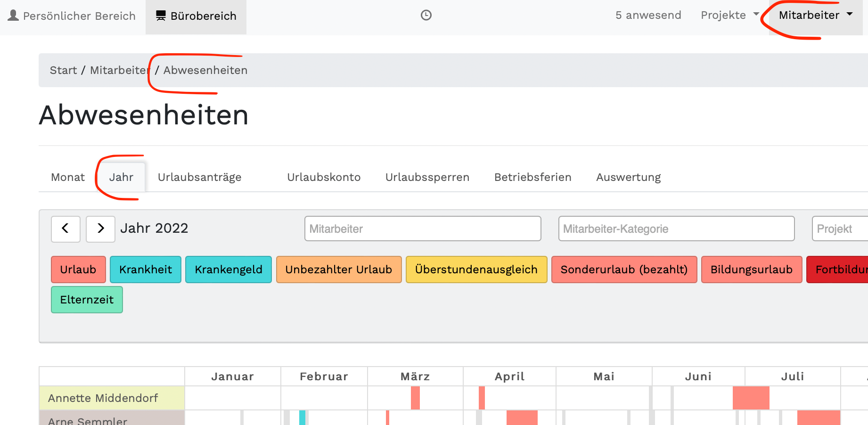This screenshot has height=425, width=868.
Task: Click the Mitarbeiter breadcrumb link
Action: point(120,70)
